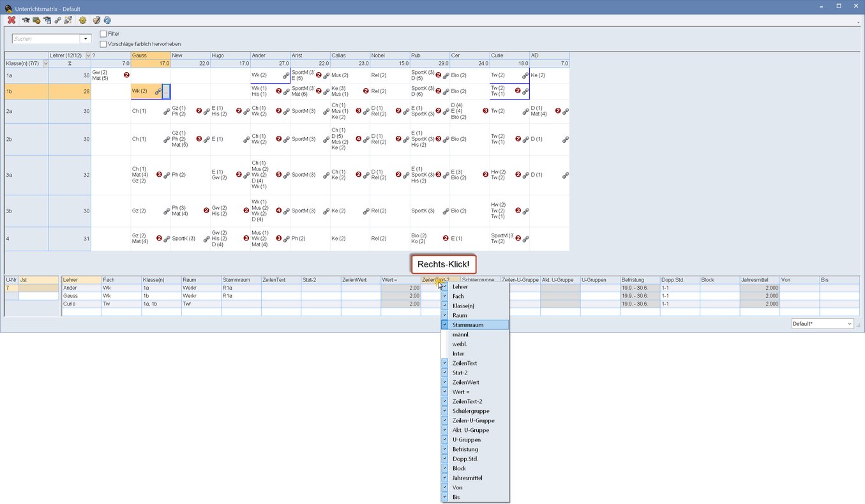The width and height of the screenshot is (865, 504).
Task: Click the Fach column header in lesson table
Action: [121, 280]
